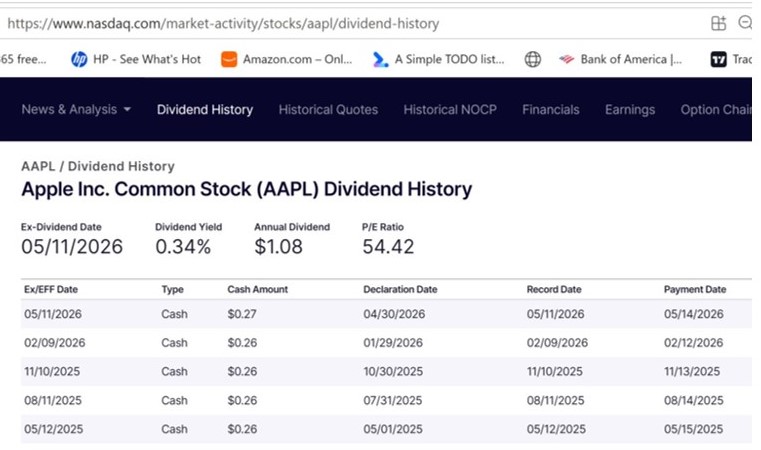Expand the News & Analysis dropdown arrow
Viewport: 761px width, 450px height.
click(x=127, y=109)
